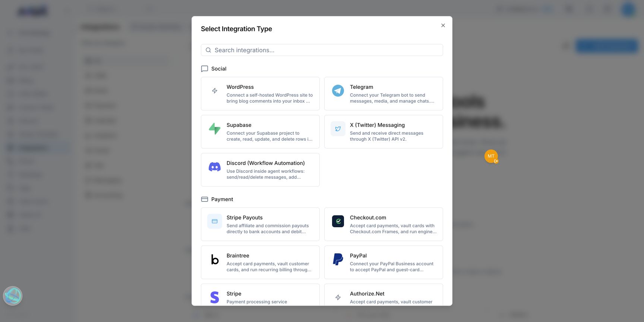The image size is (644, 322).
Task: Select X (Twitter) Messaging integration
Action: click(x=383, y=132)
